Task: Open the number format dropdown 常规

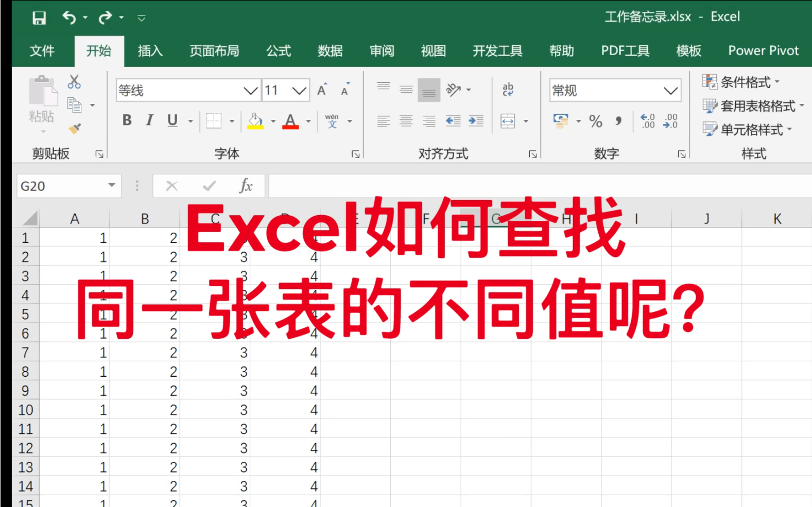Action: click(x=670, y=91)
